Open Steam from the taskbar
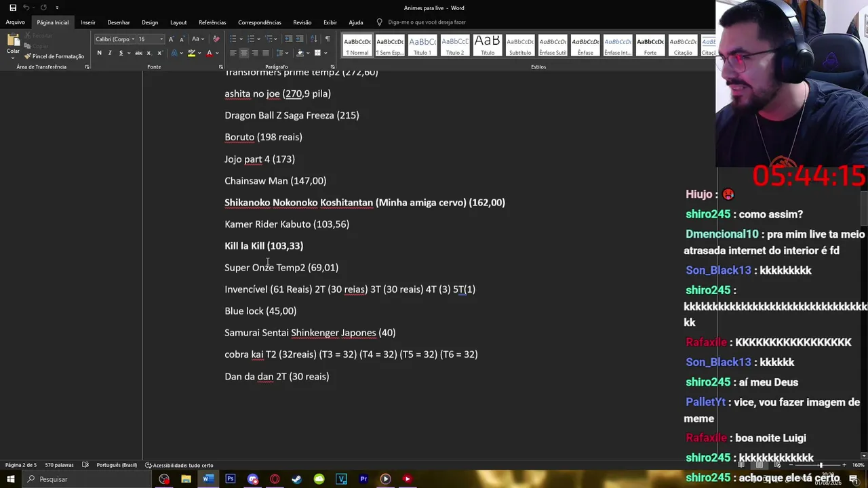868x488 pixels. pyautogui.click(x=297, y=479)
